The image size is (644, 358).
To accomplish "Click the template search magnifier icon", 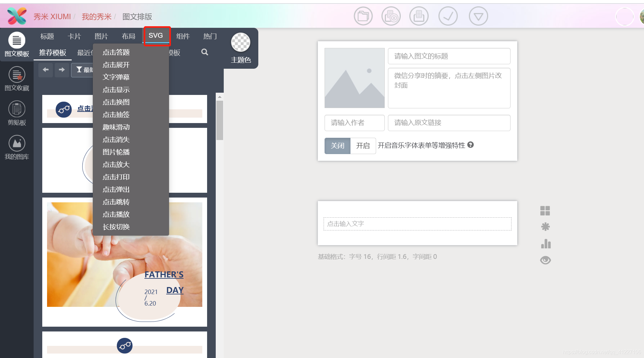I will (x=205, y=52).
